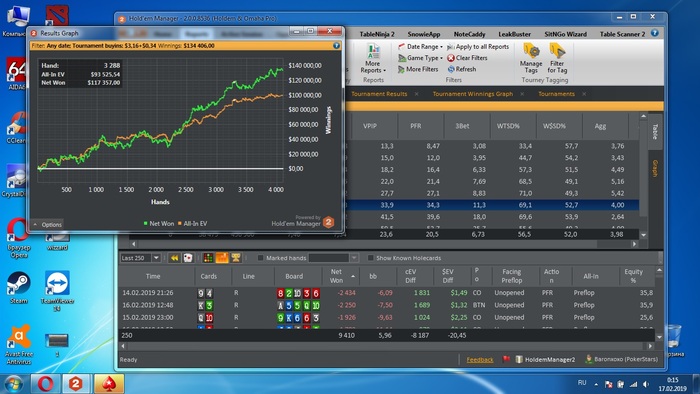Screen dimensions: 700x394
Task: Sort hands by the Time column
Action: [x=153, y=276]
